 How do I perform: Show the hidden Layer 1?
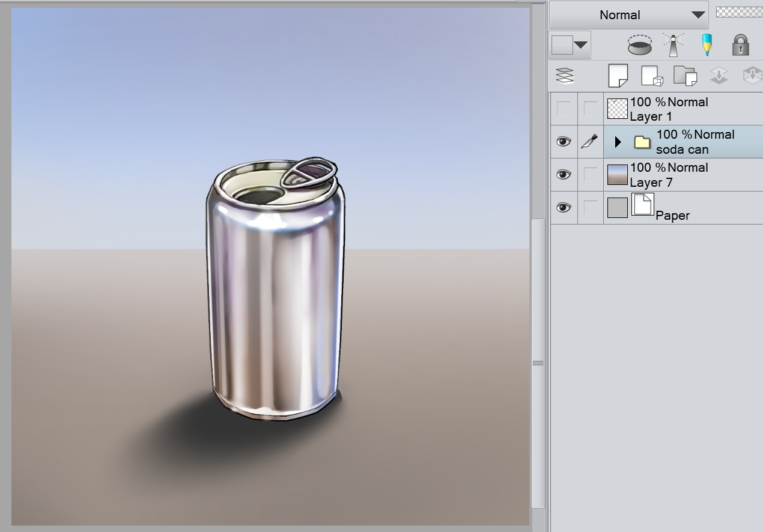pos(564,109)
